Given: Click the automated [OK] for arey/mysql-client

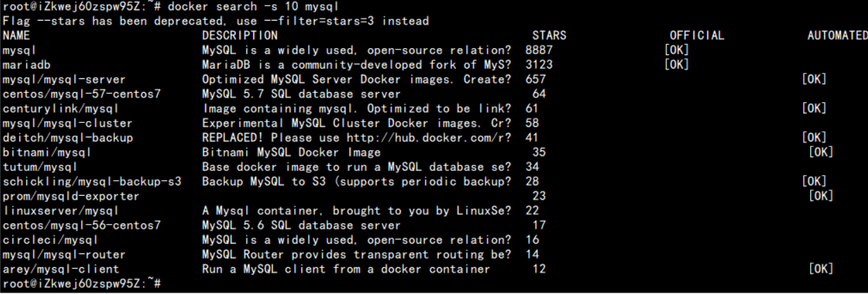Looking at the screenshot, I should [x=821, y=269].
